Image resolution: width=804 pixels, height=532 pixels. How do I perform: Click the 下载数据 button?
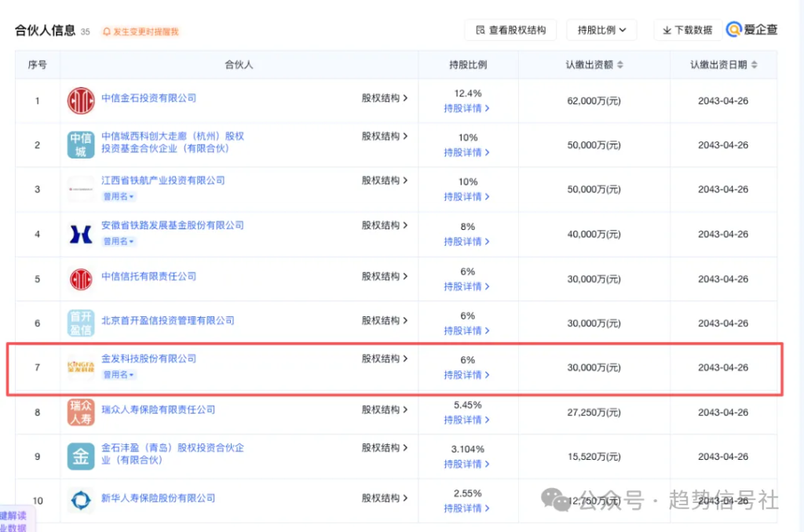pos(687,30)
